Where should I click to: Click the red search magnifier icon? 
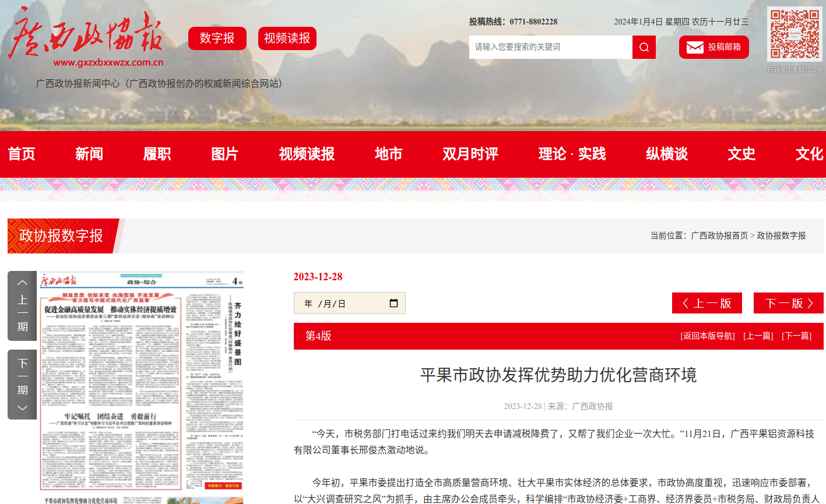(x=644, y=47)
